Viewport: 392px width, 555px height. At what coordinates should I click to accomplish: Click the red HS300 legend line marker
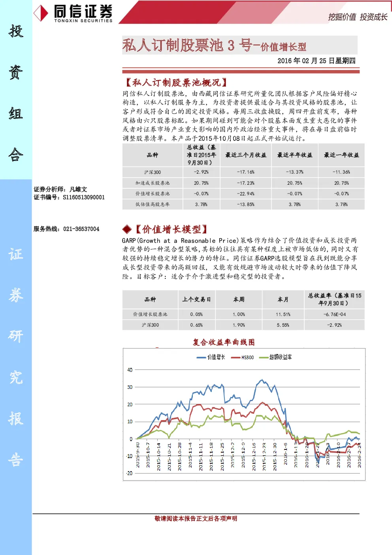(236, 357)
